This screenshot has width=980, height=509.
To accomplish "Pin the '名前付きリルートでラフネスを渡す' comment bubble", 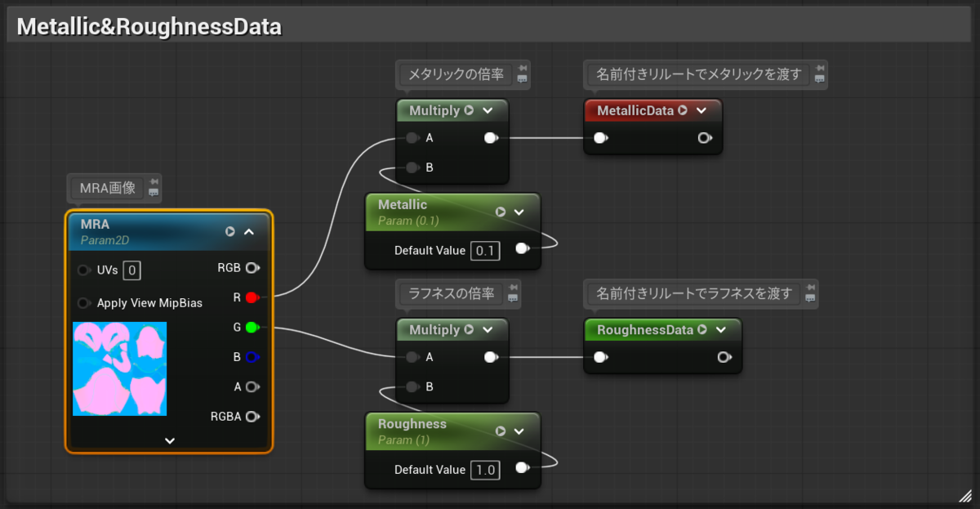I will click(x=809, y=288).
